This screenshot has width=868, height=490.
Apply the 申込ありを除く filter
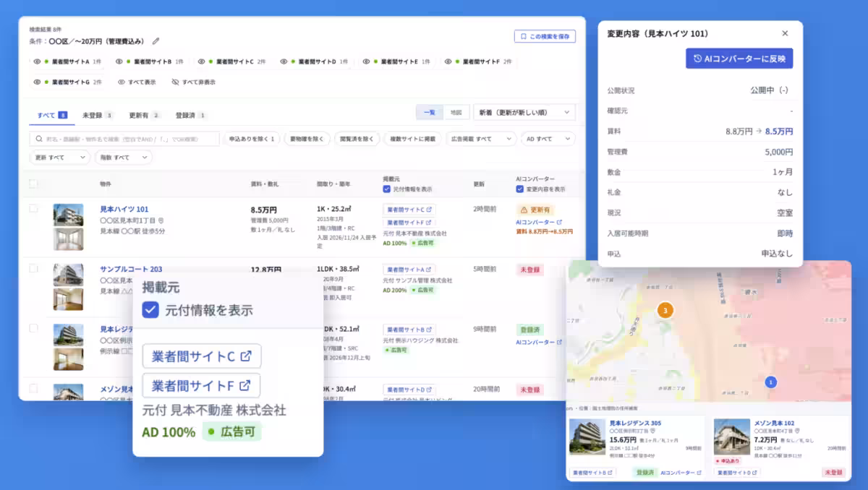pos(252,139)
